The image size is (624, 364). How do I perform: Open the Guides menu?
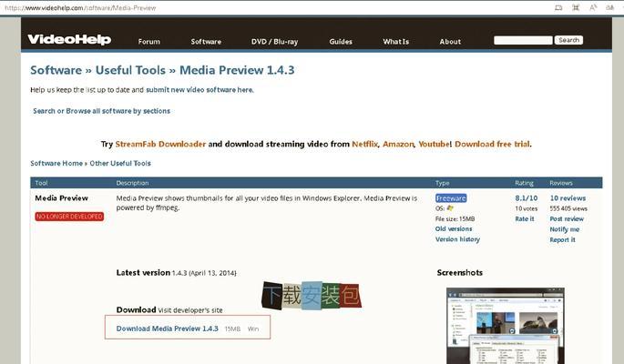click(341, 41)
